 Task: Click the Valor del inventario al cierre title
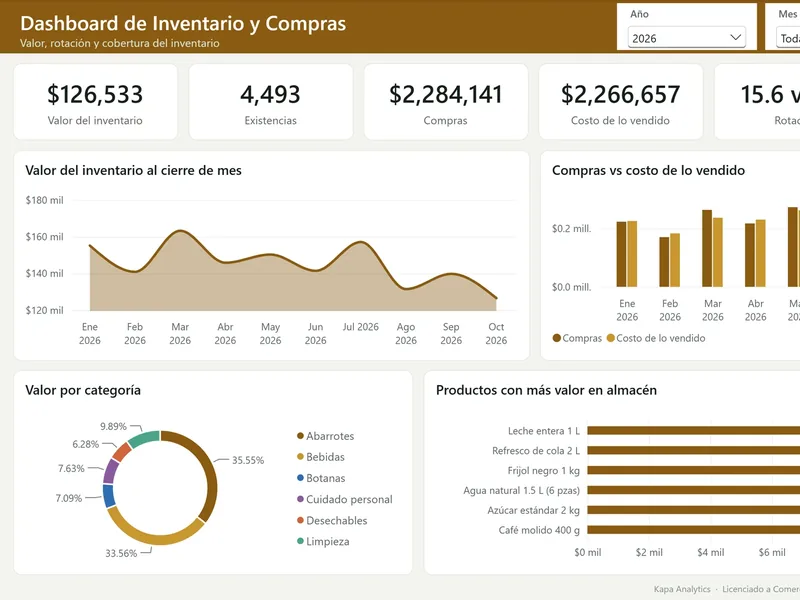pyautogui.click(x=133, y=170)
